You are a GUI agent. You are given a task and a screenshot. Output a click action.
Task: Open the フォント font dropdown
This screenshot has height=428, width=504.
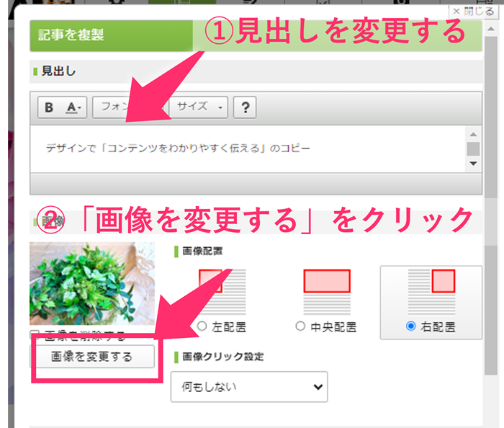pos(129,107)
